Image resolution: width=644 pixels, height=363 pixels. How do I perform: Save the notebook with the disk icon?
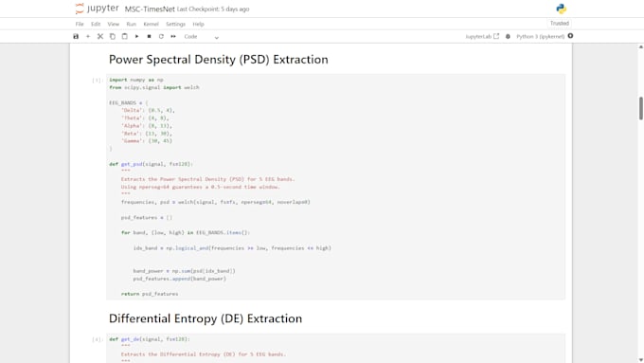76,37
